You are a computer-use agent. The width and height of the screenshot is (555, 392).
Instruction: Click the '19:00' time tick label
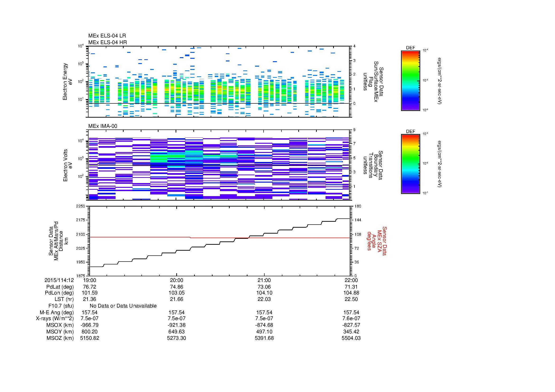tap(89, 280)
